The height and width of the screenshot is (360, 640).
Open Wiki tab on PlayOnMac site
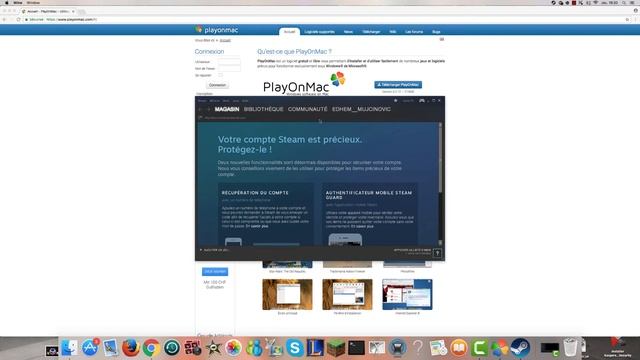tap(393, 31)
